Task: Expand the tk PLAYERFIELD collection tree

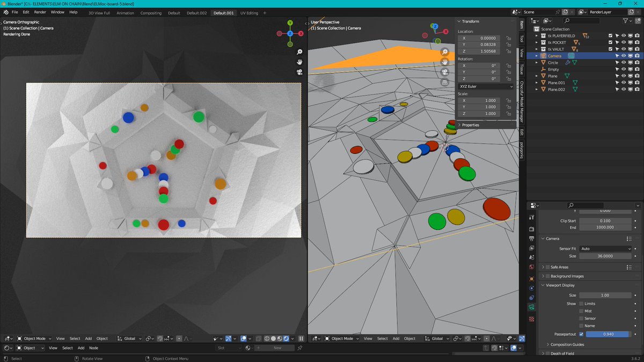Action: pos(537,36)
